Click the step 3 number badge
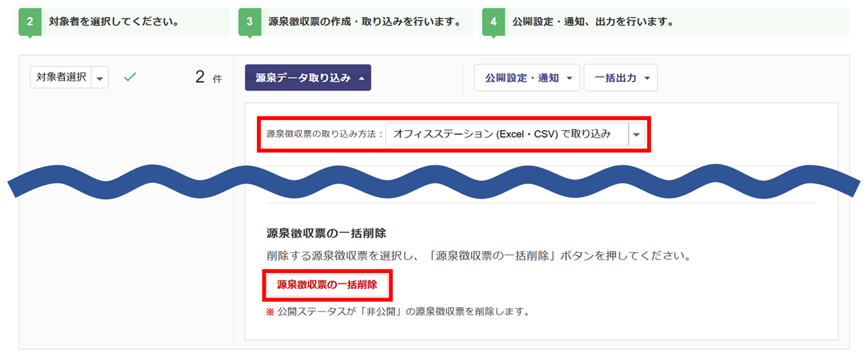This screenshot has width=868, height=355. pyautogui.click(x=250, y=22)
